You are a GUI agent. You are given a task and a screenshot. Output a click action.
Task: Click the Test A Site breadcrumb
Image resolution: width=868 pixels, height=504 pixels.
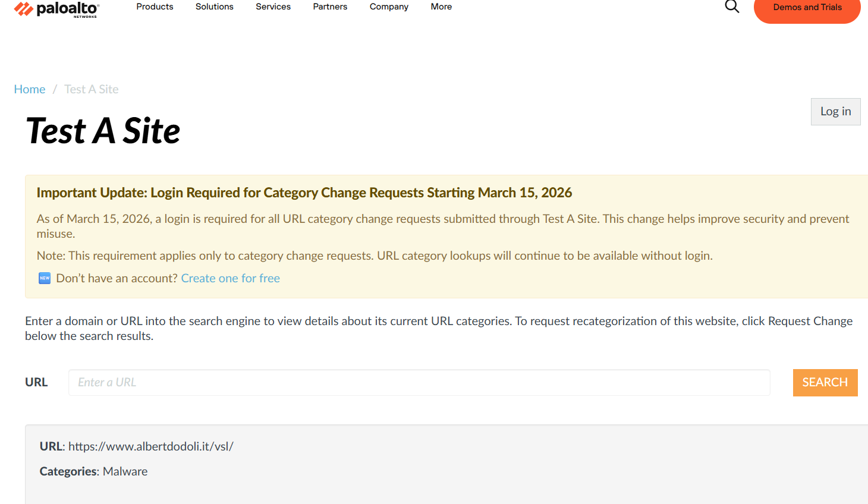[x=92, y=89]
